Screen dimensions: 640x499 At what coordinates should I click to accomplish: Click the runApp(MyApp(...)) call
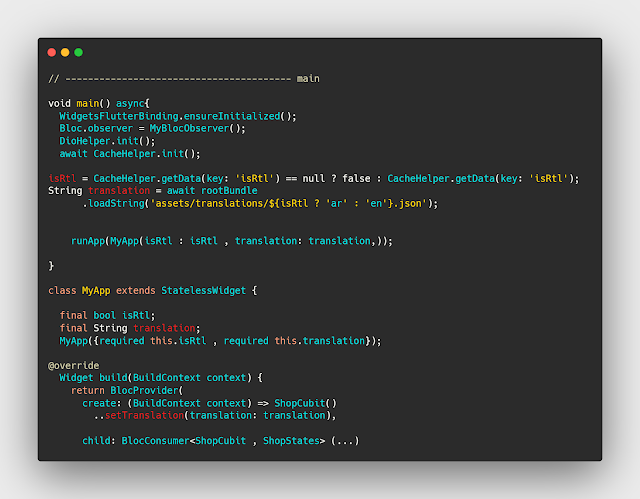(232, 241)
